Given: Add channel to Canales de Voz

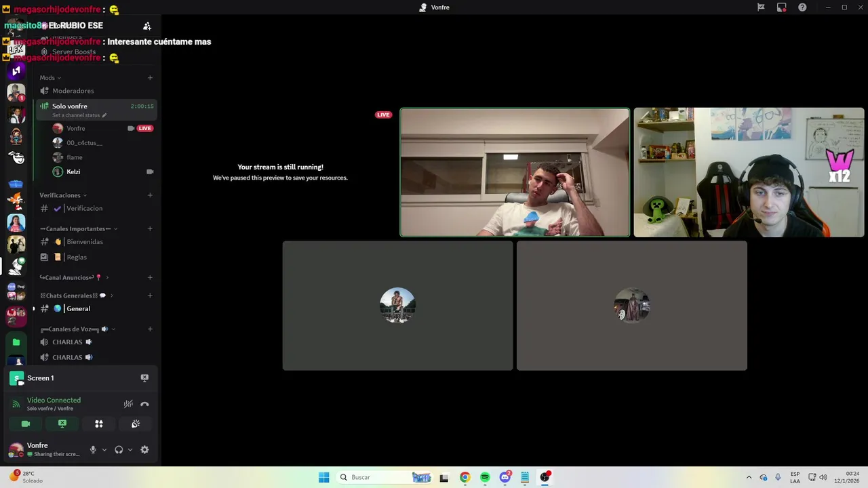Looking at the screenshot, I should click(x=150, y=329).
